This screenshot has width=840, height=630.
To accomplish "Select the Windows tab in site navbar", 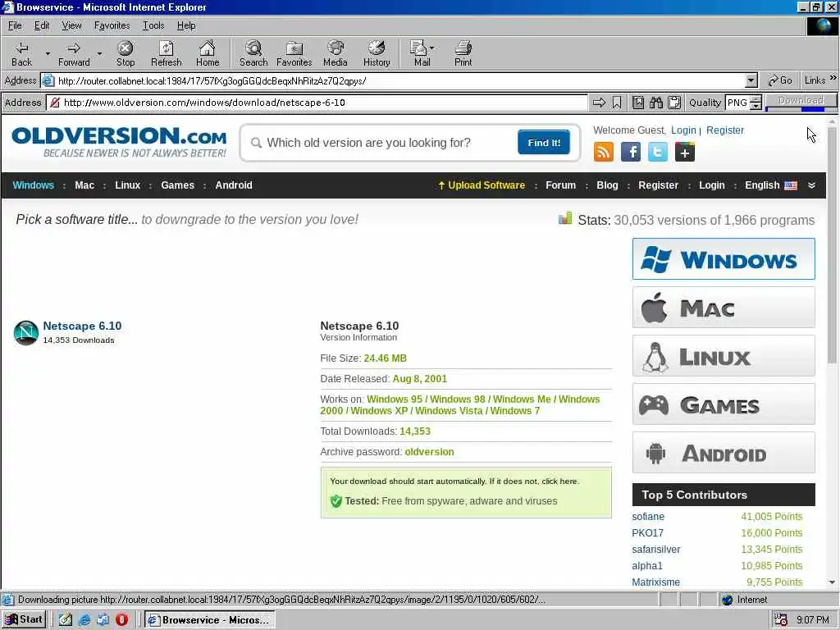I will 33,185.
